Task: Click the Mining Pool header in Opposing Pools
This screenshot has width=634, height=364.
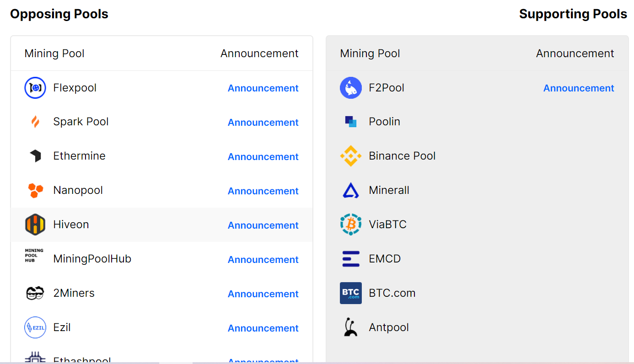Action: 54,54
